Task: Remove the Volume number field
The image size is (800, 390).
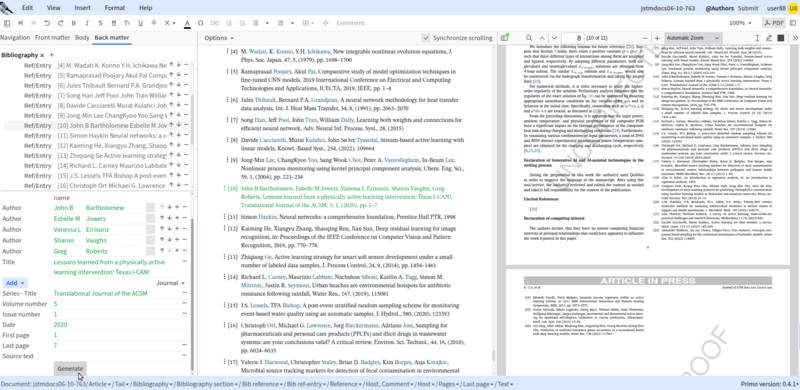Action: (x=184, y=304)
